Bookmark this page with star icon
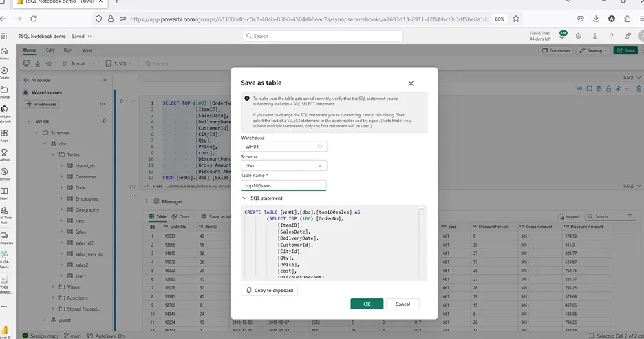This screenshot has width=644, height=339. point(516,19)
